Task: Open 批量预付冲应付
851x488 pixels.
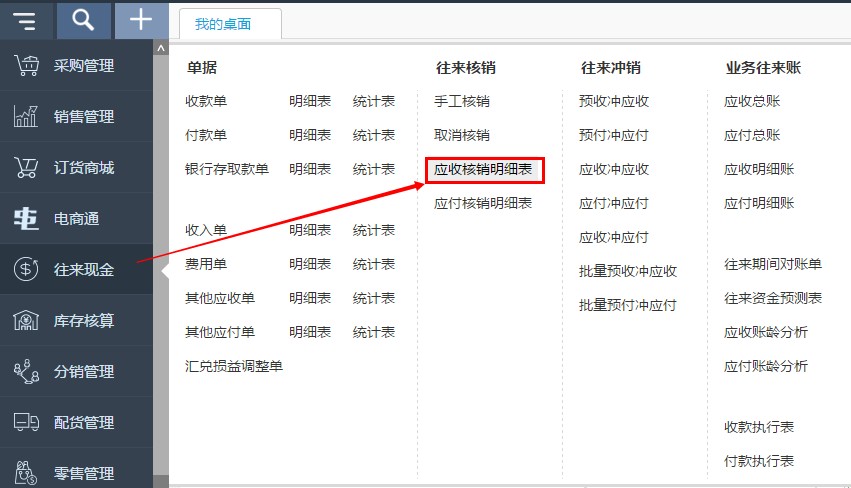Action: pyautogui.click(x=628, y=305)
